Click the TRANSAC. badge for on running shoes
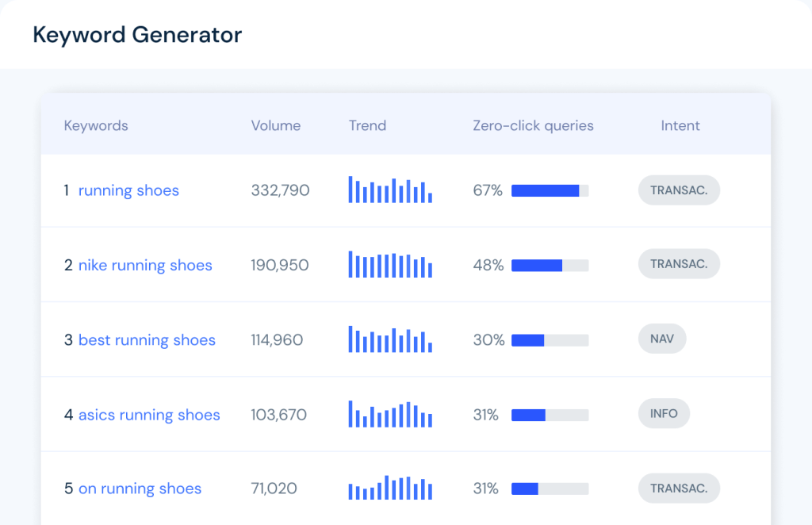The height and width of the screenshot is (525, 812). 679,488
